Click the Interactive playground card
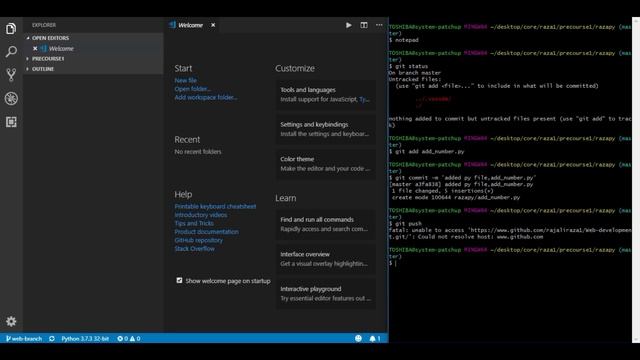 pos(325,294)
